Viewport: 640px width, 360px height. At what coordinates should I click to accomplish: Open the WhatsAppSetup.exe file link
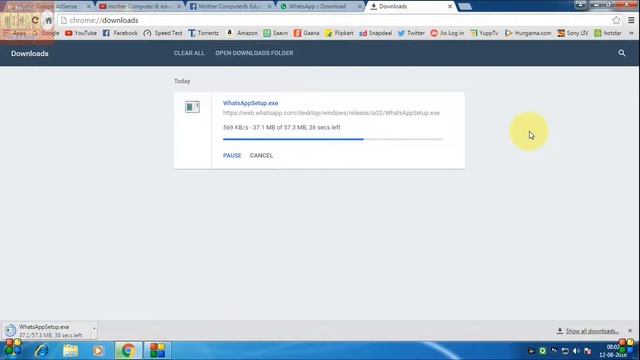[251, 103]
